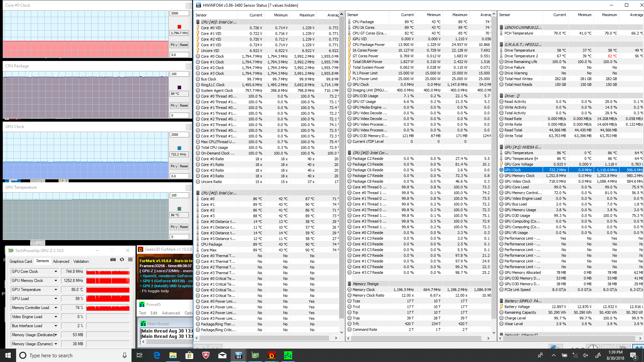The width and height of the screenshot is (644, 362).
Task: Open Prime95 Advanced menu
Action: (x=171, y=313)
